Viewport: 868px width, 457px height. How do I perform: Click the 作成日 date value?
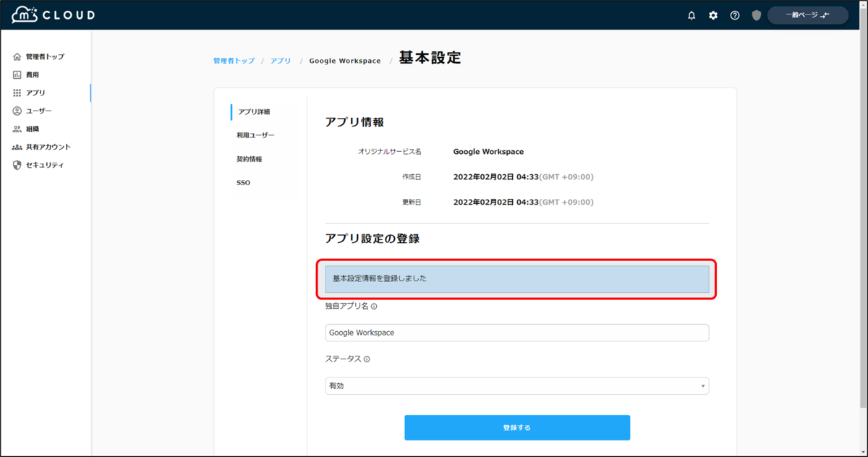pyautogui.click(x=524, y=176)
